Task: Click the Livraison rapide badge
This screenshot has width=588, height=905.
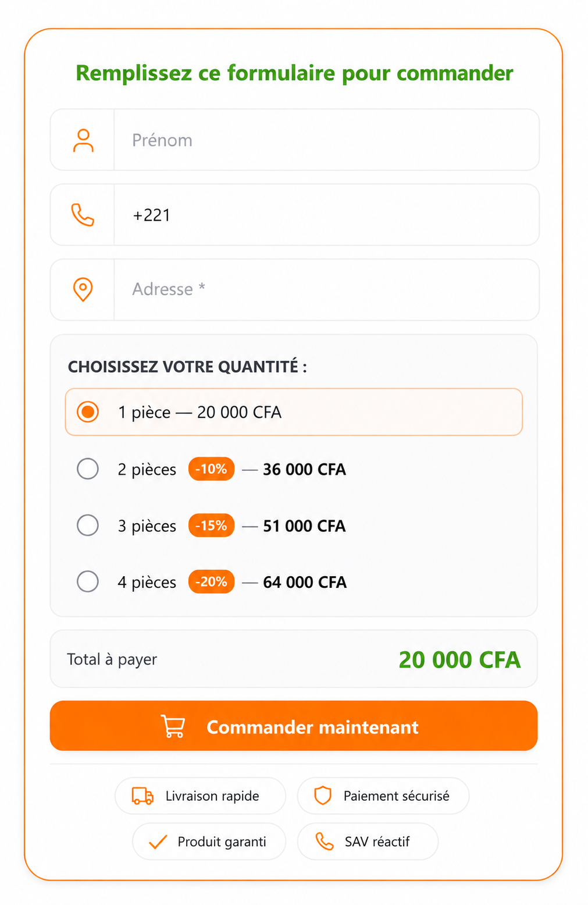Action: (x=200, y=796)
